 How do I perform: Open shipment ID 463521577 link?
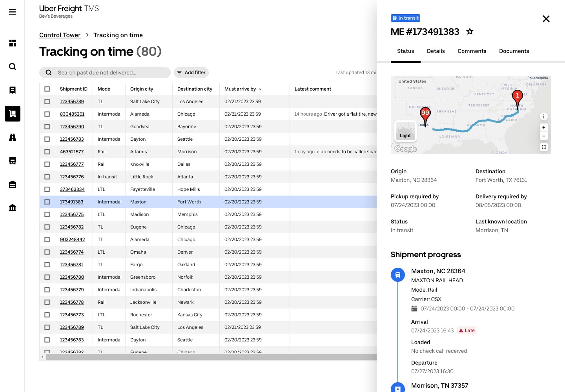[x=72, y=152]
